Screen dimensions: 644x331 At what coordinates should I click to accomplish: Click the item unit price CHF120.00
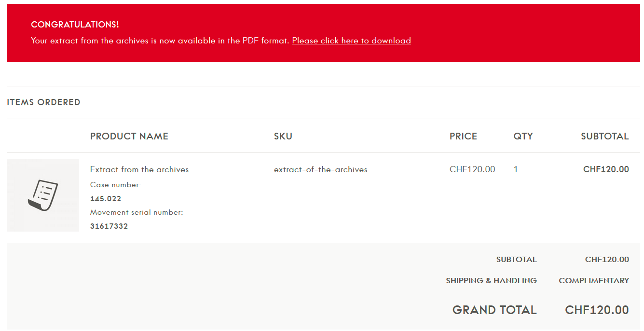[x=472, y=169]
